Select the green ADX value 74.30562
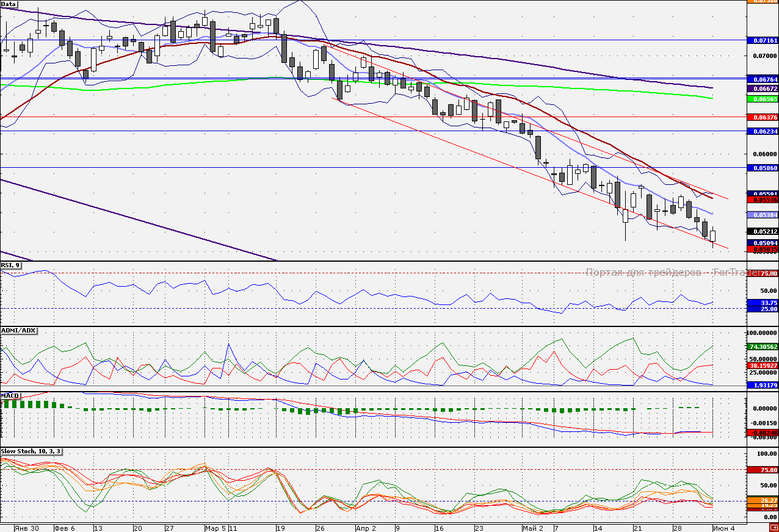Screen dimensions: 779x532 click(x=763, y=347)
